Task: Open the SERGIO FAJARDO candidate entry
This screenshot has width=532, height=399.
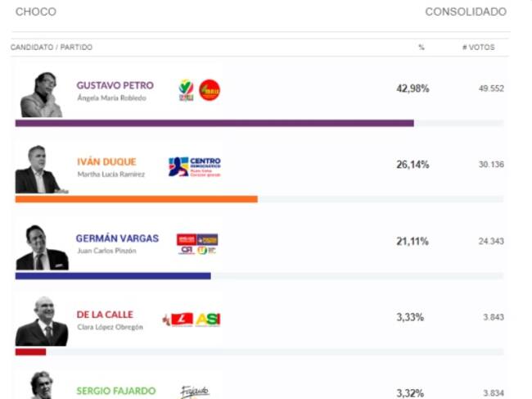Action: [x=115, y=392]
